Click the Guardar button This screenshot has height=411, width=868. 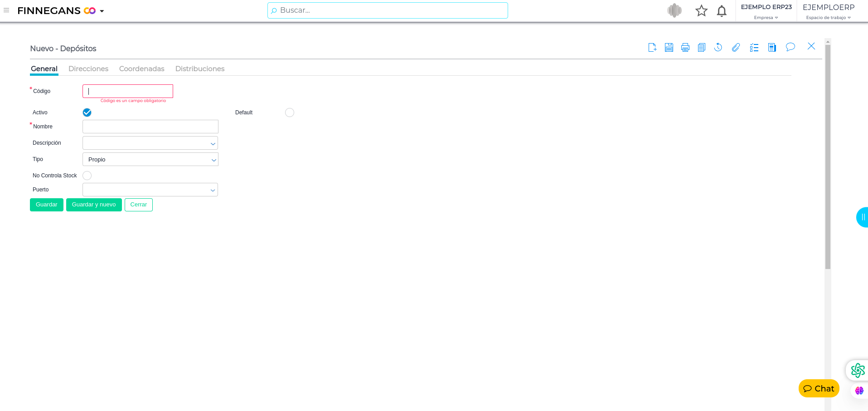[x=47, y=205]
